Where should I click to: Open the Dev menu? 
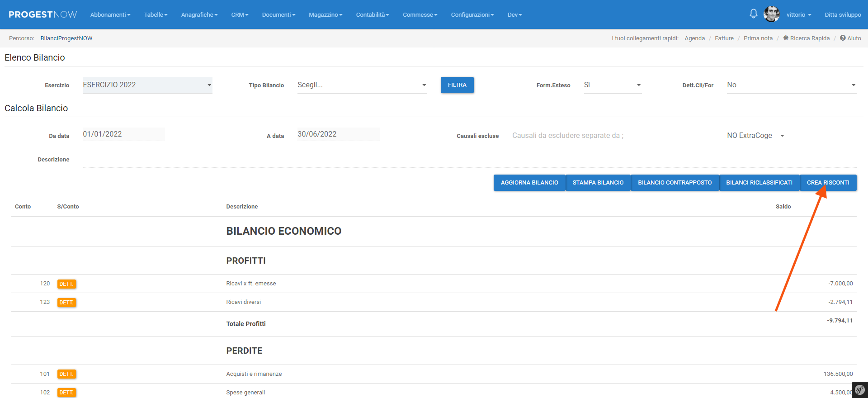click(x=514, y=15)
